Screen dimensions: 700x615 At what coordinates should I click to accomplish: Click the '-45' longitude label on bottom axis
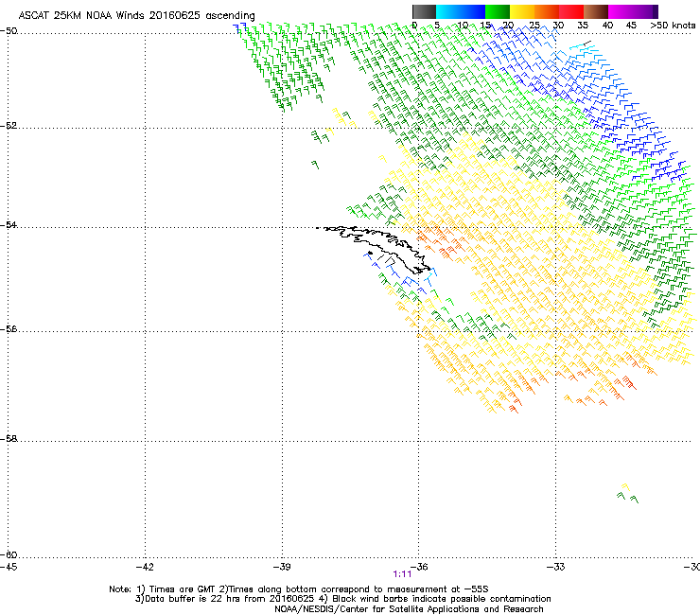pyautogui.click(x=9, y=567)
